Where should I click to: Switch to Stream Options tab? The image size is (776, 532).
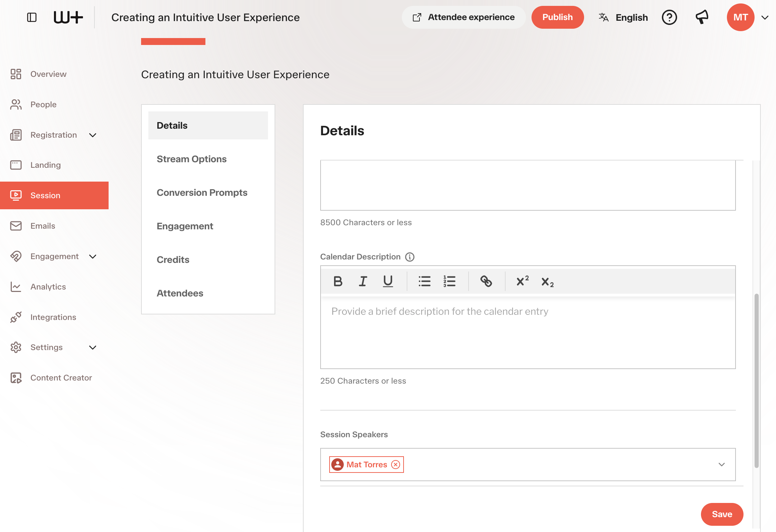pyautogui.click(x=208, y=159)
